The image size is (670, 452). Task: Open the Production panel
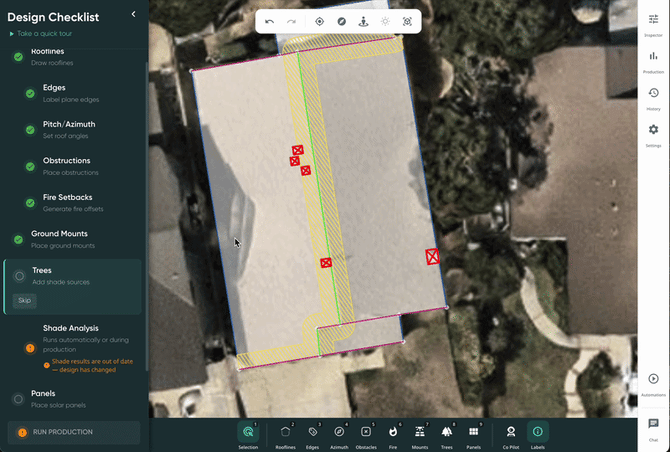[x=653, y=62]
